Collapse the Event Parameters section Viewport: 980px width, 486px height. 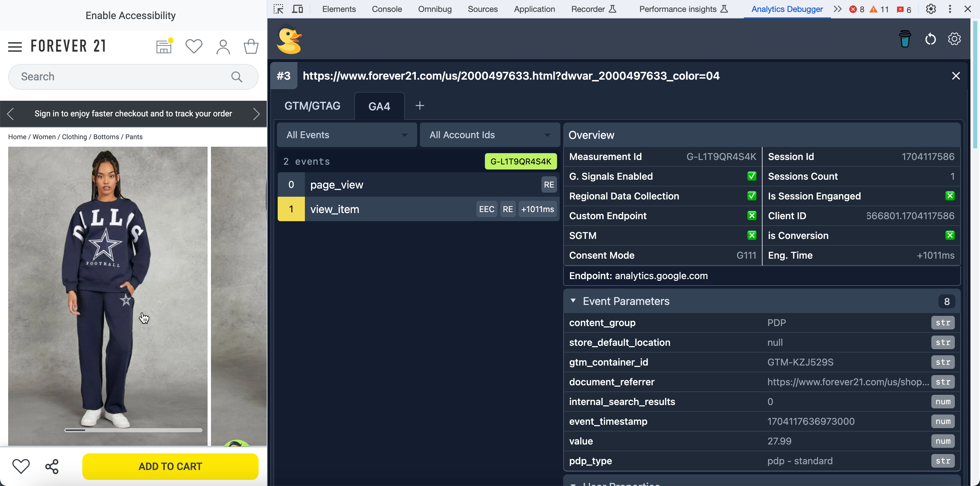pos(573,301)
